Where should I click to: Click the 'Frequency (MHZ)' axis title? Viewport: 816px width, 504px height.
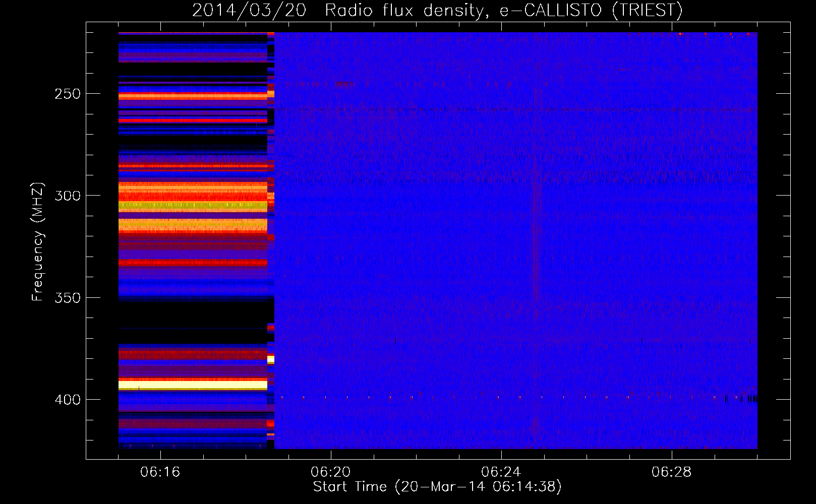point(38,241)
